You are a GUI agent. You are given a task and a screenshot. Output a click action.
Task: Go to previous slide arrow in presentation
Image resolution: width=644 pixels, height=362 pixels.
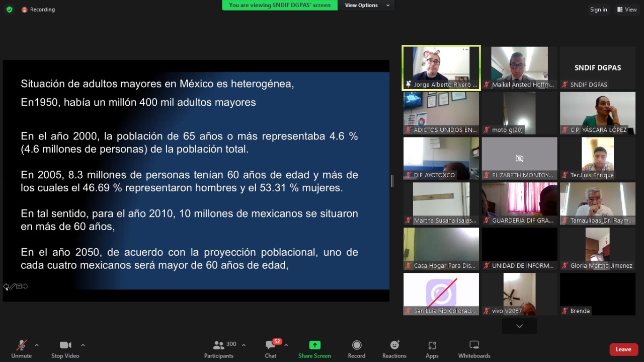pyautogui.click(x=6, y=286)
